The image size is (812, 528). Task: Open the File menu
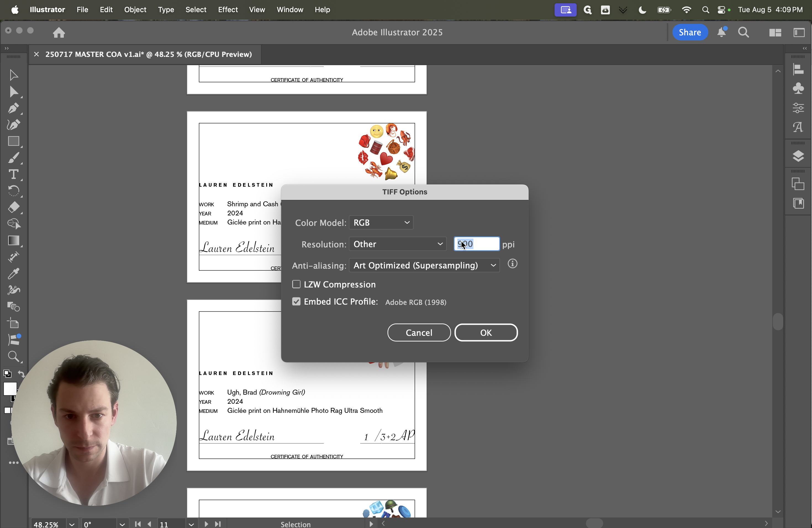(x=82, y=10)
